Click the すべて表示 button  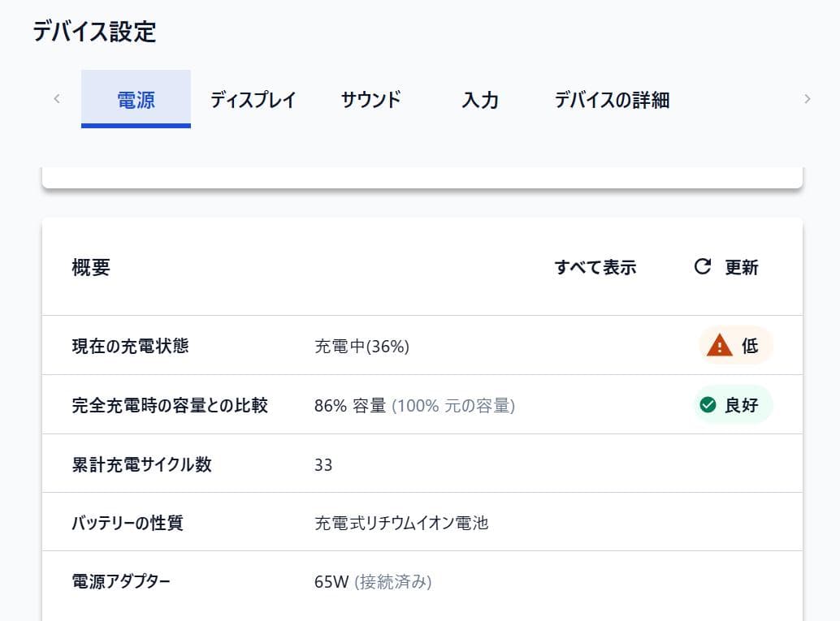click(595, 267)
